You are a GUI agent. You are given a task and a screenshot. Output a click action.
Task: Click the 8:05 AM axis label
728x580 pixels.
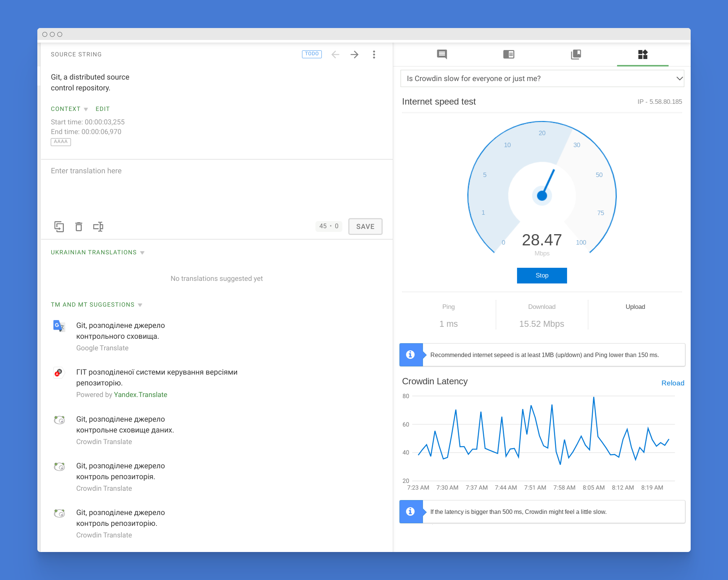593,488
